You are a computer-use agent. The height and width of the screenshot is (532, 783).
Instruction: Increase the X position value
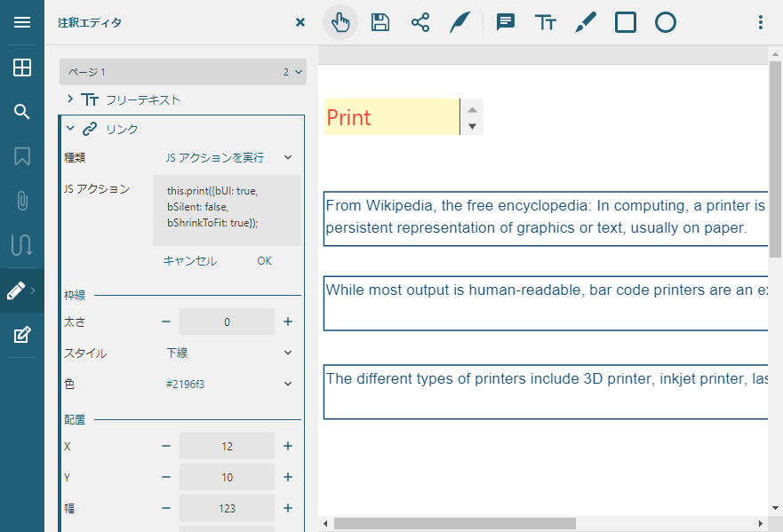288,446
